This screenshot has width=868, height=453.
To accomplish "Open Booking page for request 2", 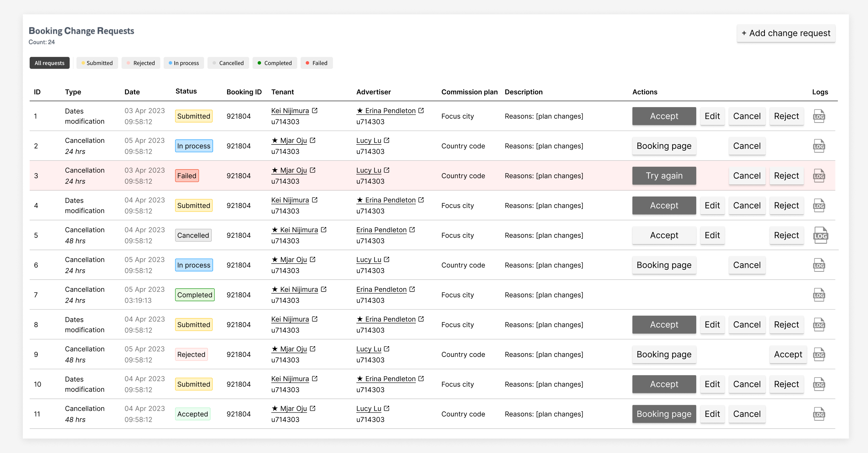I will (x=664, y=146).
